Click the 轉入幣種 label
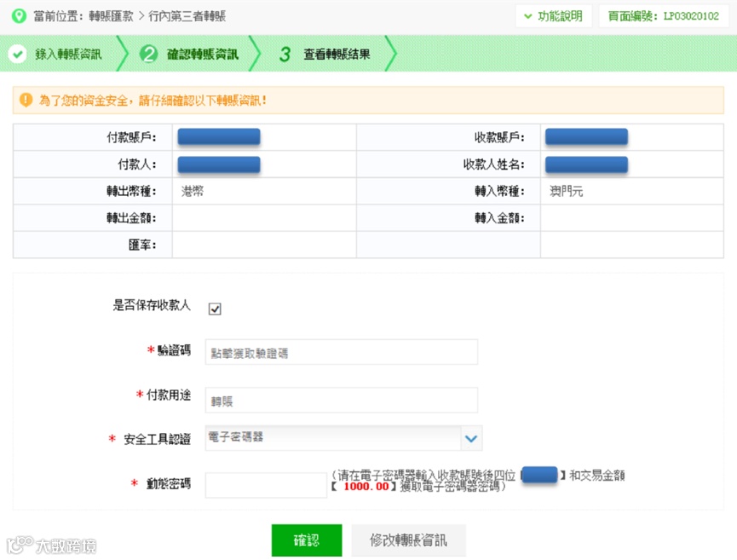 (499, 191)
